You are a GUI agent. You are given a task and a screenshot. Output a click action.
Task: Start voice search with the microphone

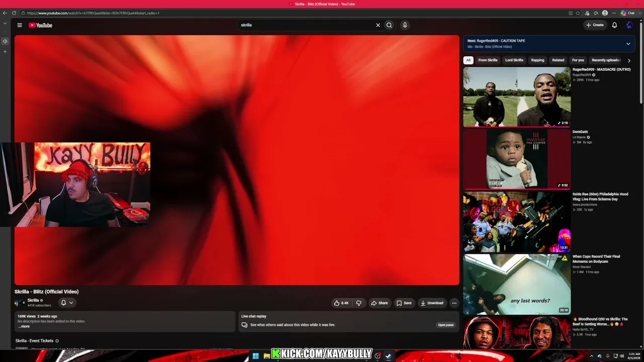point(405,25)
